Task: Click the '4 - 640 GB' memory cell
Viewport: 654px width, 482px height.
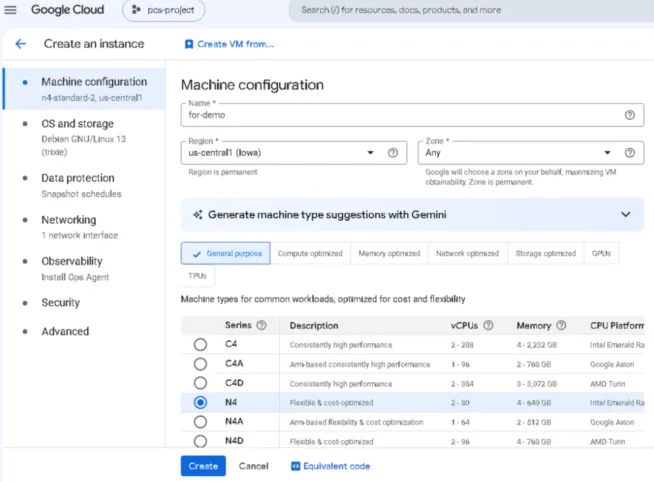Action: [x=533, y=403]
